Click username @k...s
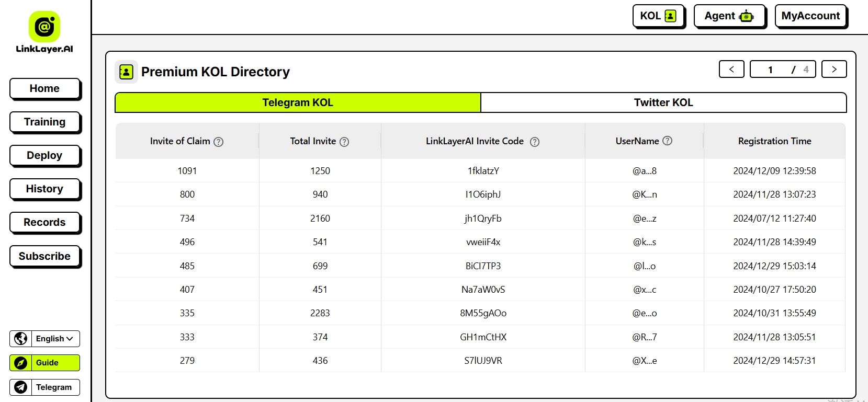 [x=645, y=242]
